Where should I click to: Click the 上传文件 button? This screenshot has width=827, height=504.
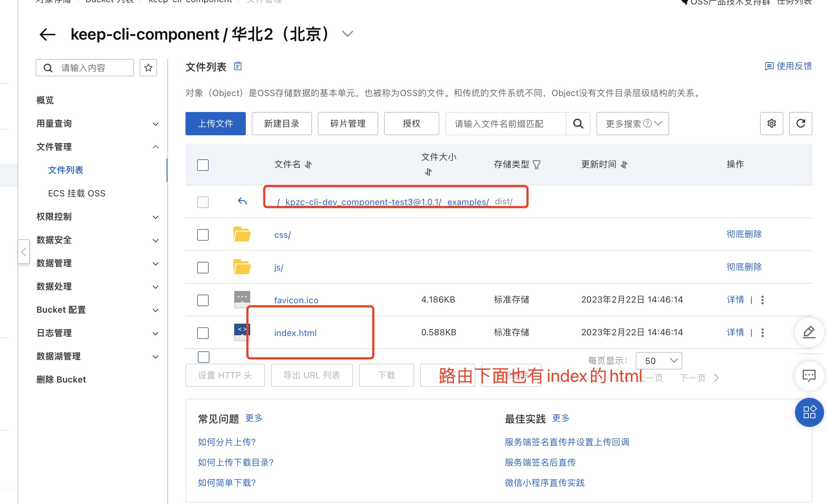click(215, 124)
